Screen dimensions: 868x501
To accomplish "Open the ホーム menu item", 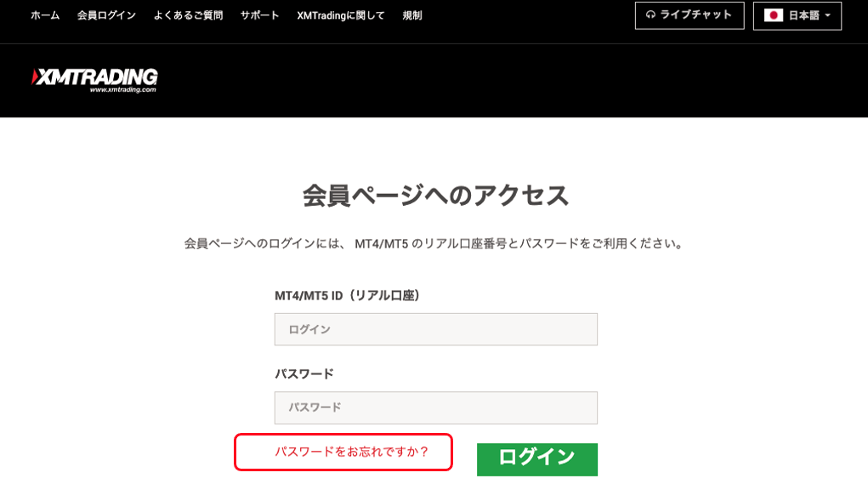I will click(45, 15).
